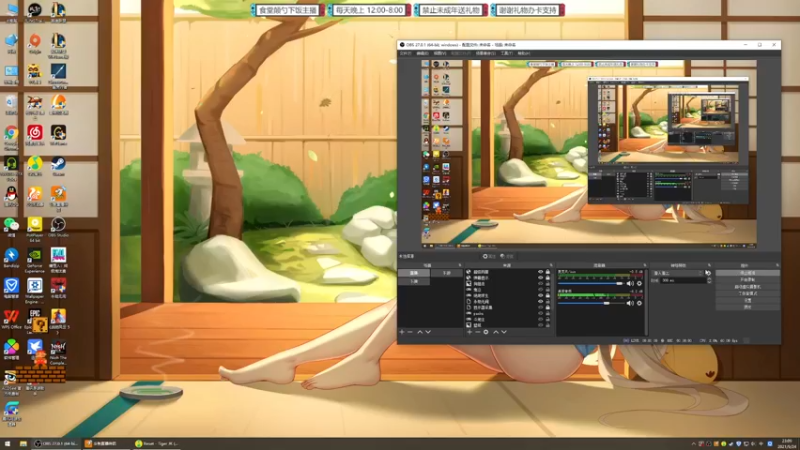800x450 pixels.
Task: Click first mixer channel volume slider
Action: click(591, 283)
